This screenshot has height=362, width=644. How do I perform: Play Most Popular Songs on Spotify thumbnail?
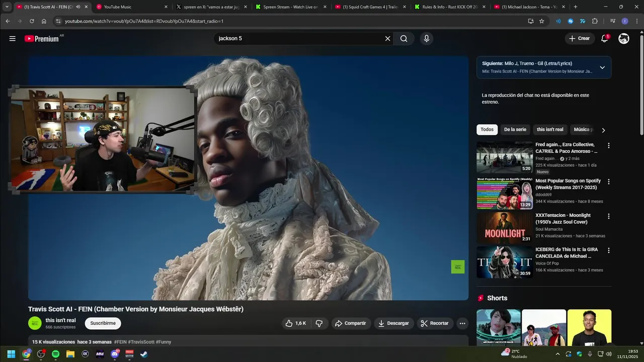(x=505, y=193)
